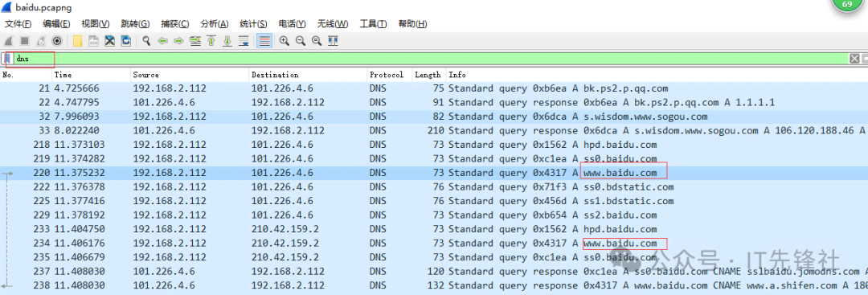Go to specified packet icon

194,41
